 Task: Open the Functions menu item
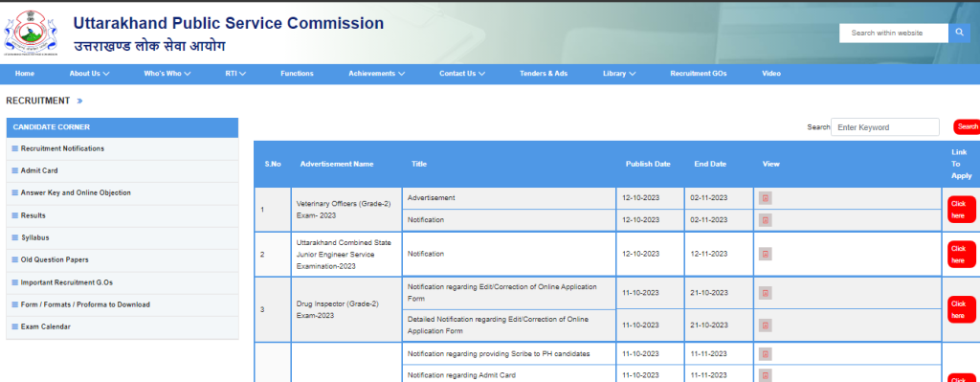point(297,74)
